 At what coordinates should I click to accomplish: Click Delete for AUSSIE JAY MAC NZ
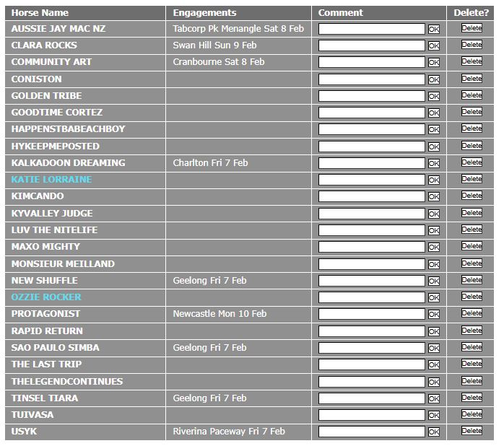tap(472, 28)
